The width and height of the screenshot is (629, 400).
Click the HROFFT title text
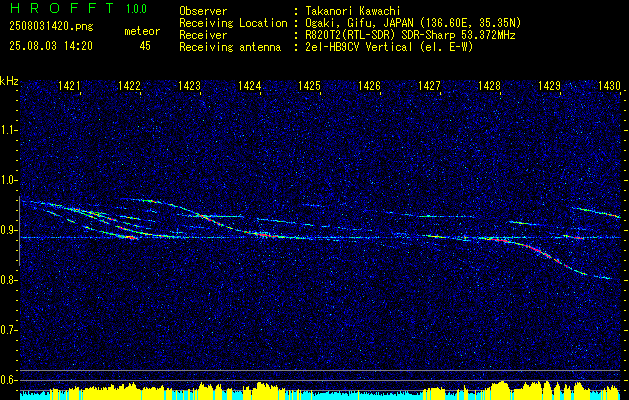62,8
